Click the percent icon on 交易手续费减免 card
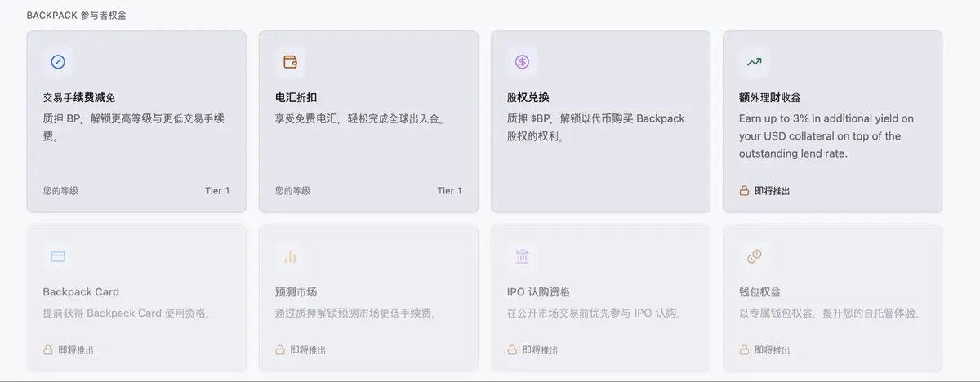 pyautogui.click(x=58, y=61)
